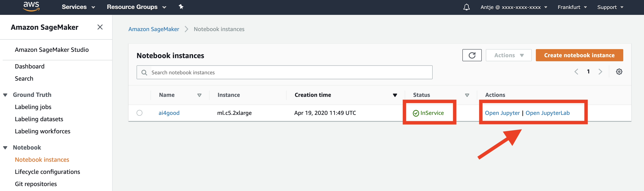Collapse the Notebook section
644x191 pixels.
pyautogui.click(x=5, y=148)
